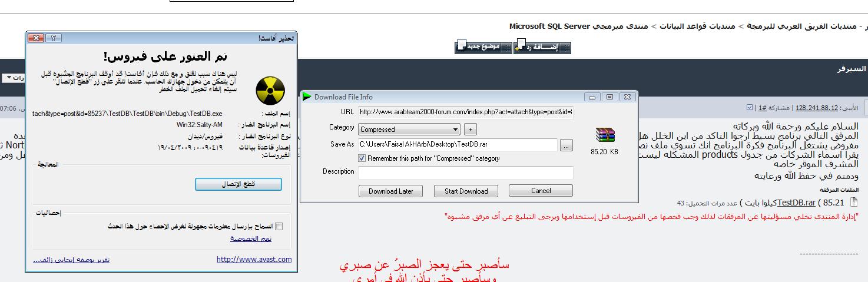Click the Description input field
The image size is (868, 282).
tap(465, 172)
